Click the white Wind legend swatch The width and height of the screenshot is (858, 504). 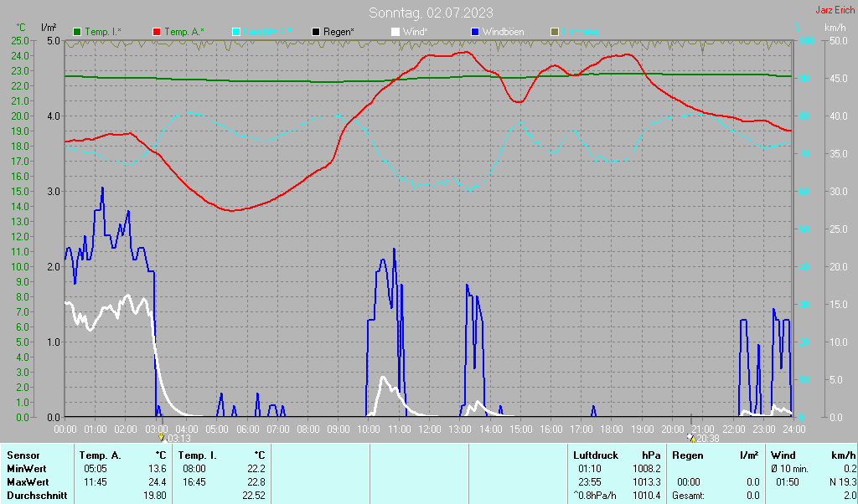tap(395, 32)
